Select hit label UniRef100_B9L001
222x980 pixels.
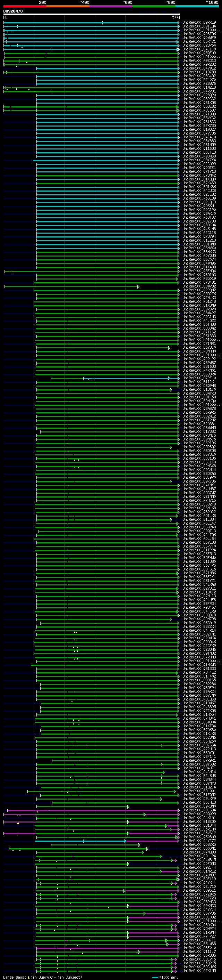click(x=199, y=791)
